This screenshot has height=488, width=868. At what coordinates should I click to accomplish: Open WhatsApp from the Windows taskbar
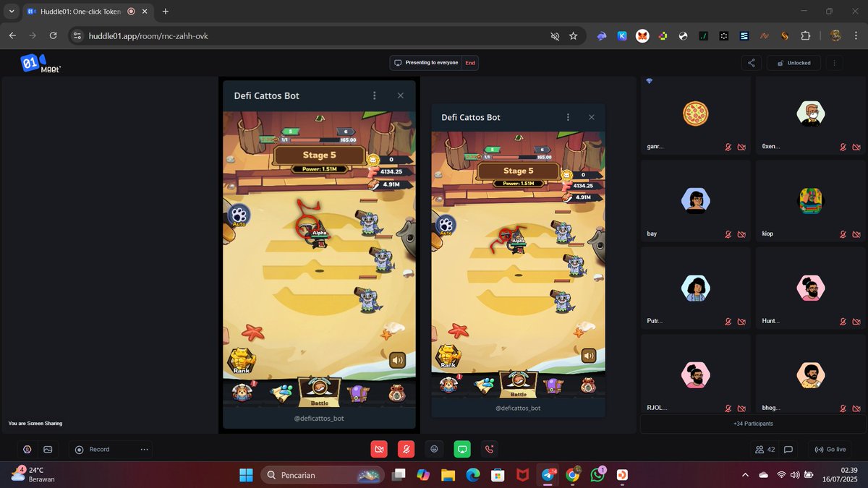[597, 475]
